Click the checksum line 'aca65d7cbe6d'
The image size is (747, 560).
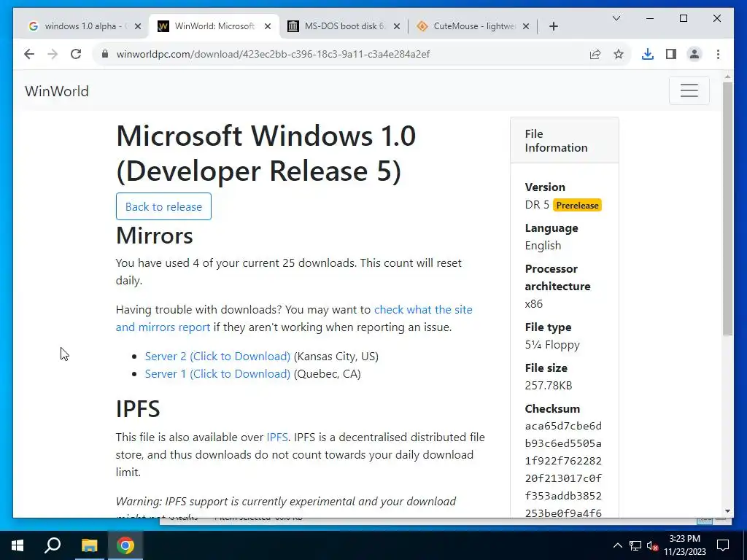coord(563,426)
